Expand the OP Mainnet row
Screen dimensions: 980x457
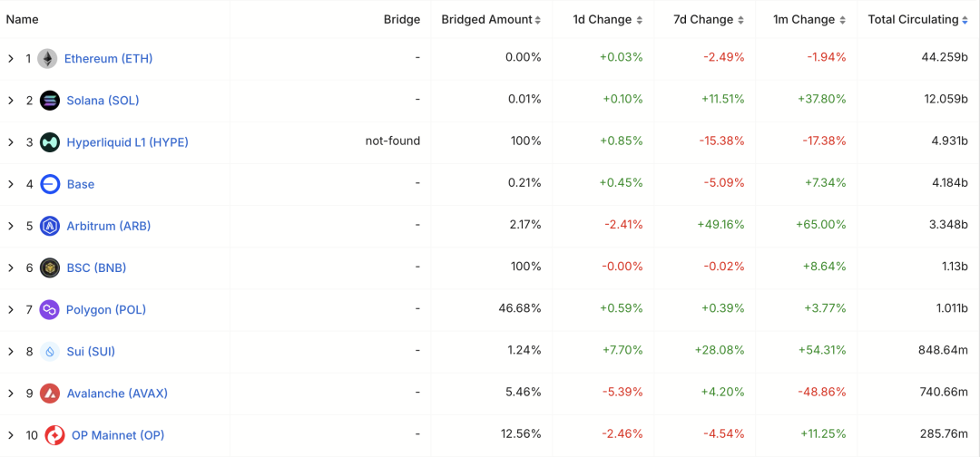tap(11, 435)
